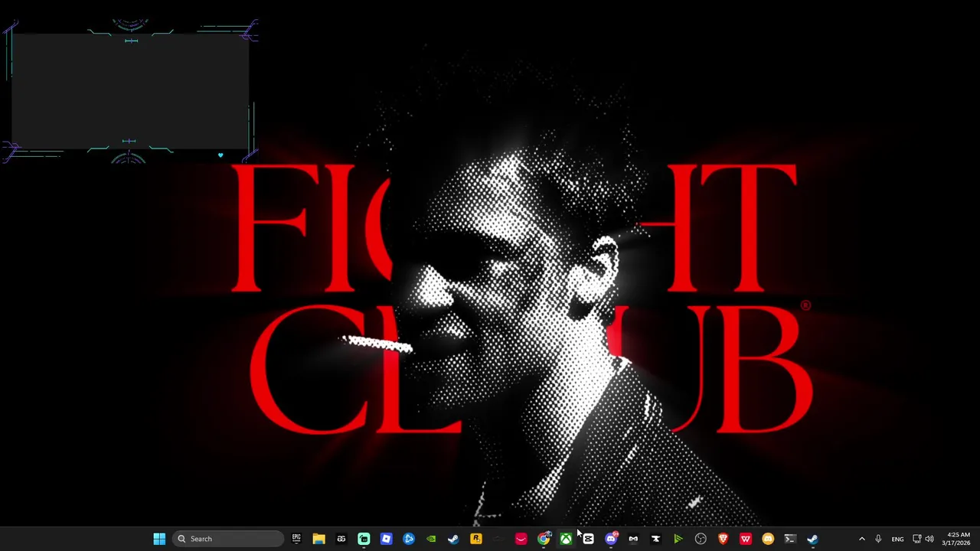Open Steam icon beside the NVIDIA icon
Screen dimensions: 980x551
click(x=453, y=539)
